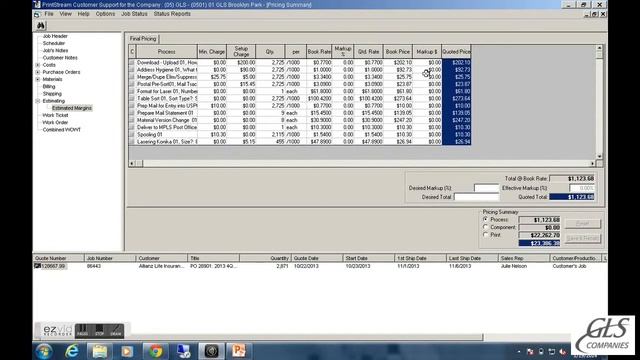Click into the Desired Markup (%) field

[x=487, y=188]
